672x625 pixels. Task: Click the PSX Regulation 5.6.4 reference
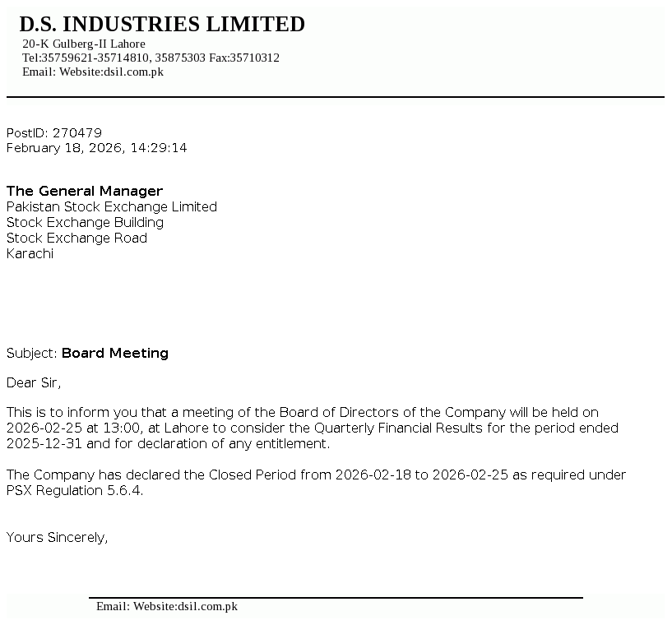[x=75, y=490]
